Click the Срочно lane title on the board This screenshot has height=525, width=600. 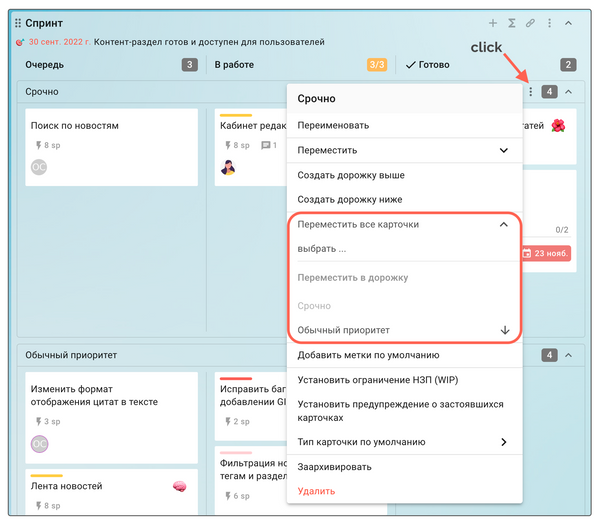click(x=42, y=92)
